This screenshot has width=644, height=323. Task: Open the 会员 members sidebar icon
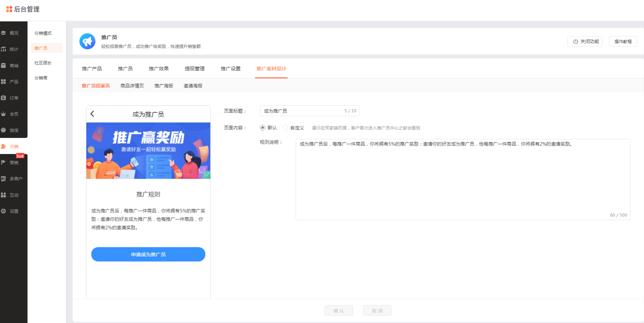point(3,114)
